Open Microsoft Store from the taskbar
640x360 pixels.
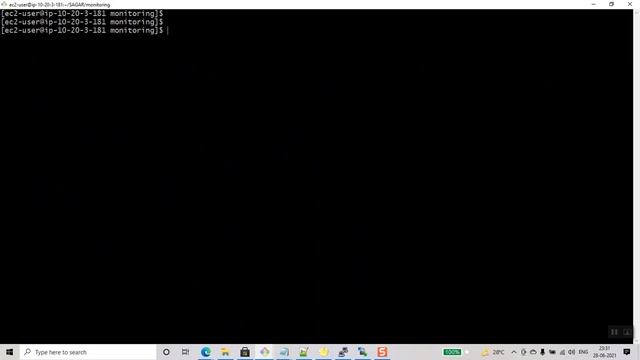(x=245, y=352)
